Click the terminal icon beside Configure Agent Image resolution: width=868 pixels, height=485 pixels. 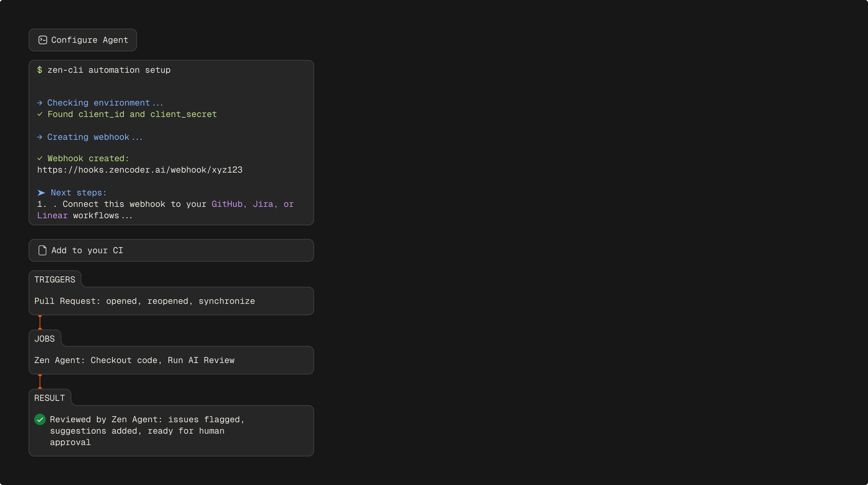tap(42, 40)
